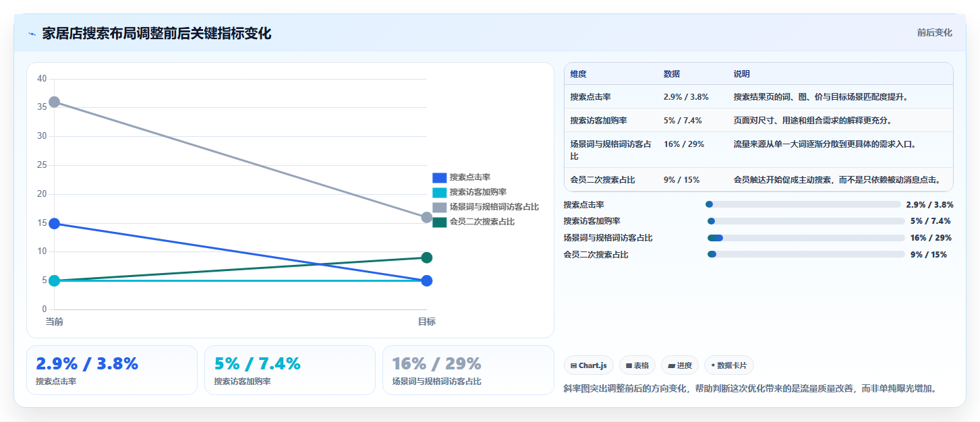
Task: Click the green data point at 9
Action: tap(427, 258)
